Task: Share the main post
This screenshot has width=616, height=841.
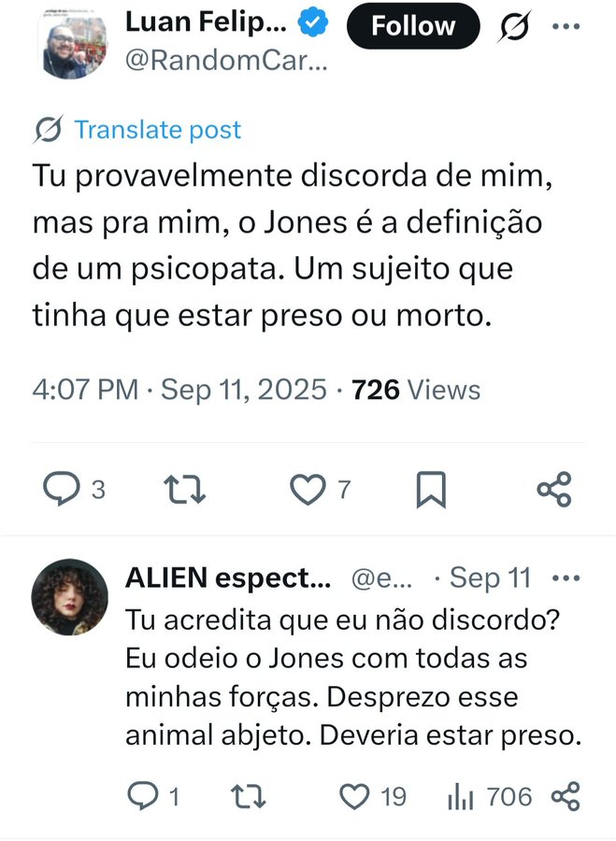Action: tap(553, 489)
